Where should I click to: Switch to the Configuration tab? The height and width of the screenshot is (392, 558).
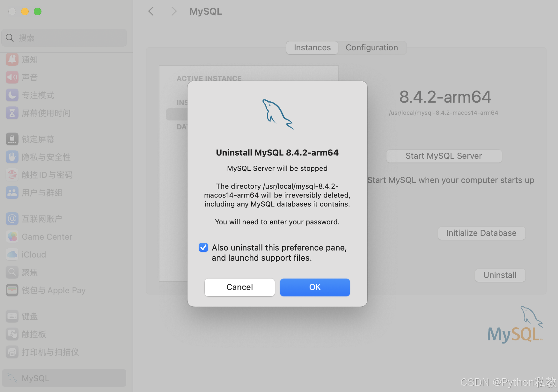[372, 48]
